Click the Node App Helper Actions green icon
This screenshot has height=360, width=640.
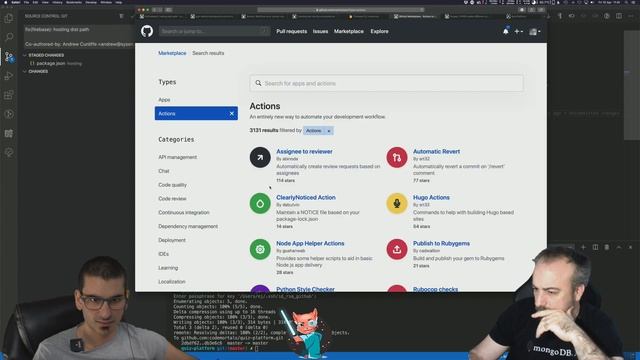click(260, 249)
